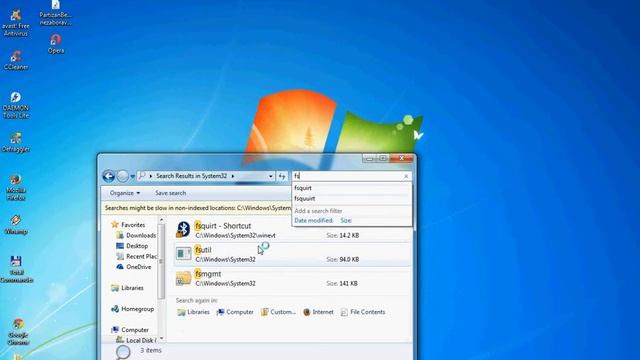
Task: Select the Defraggler desktop icon
Action: pos(16,142)
